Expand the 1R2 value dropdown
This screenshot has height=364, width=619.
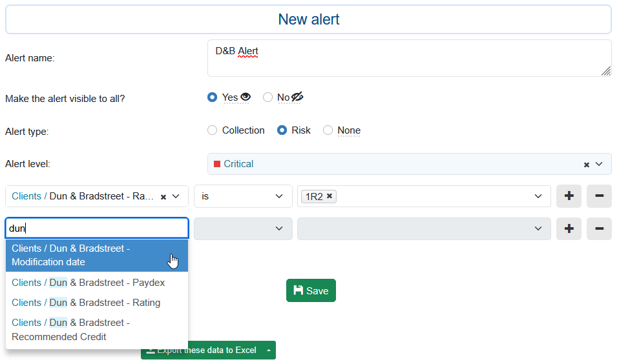[538, 196]
